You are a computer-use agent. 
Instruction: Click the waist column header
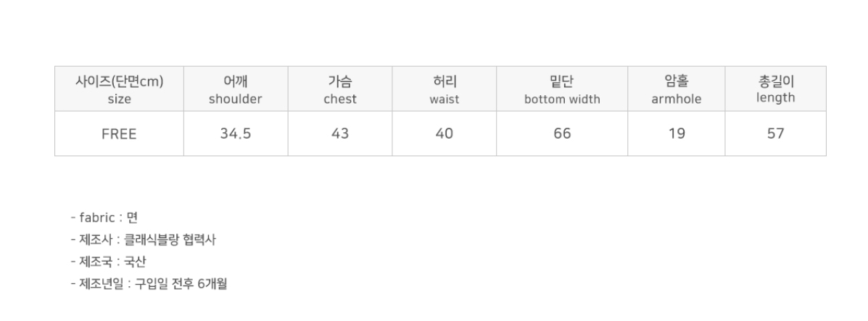[445, 90]
